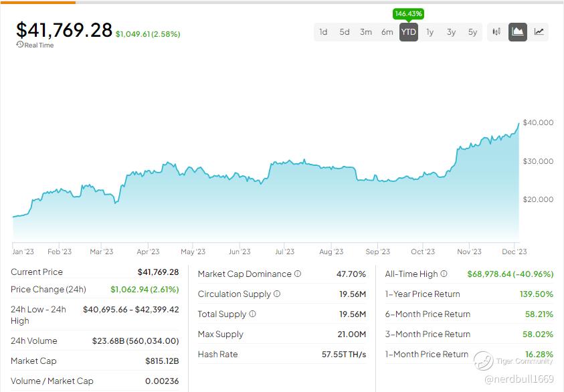Click the Oct '23 axis label
Image resolution: width=564 pixels, height=392 pixels.
423,252
